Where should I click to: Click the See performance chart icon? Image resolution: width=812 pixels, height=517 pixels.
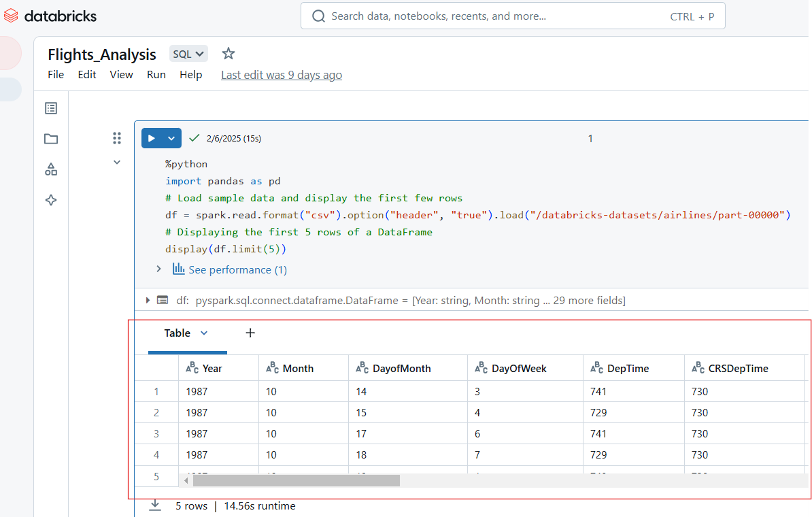coord(179,269)
